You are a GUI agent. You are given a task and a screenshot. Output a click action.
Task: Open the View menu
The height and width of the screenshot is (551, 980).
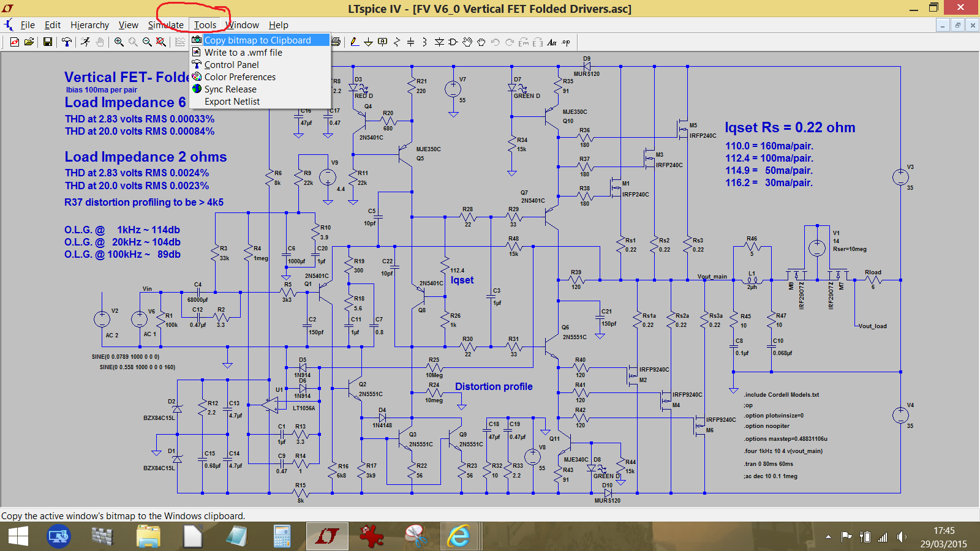pos(128,25)
